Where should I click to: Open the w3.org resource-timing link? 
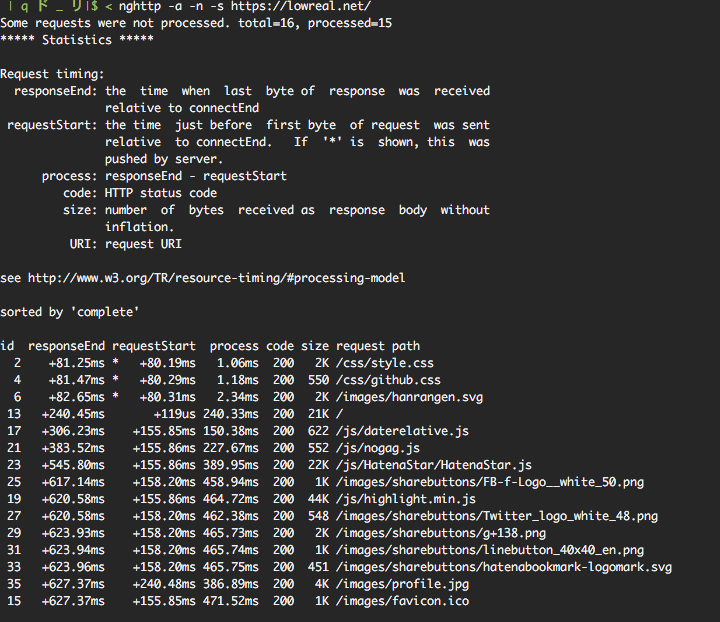click(216, 277)
